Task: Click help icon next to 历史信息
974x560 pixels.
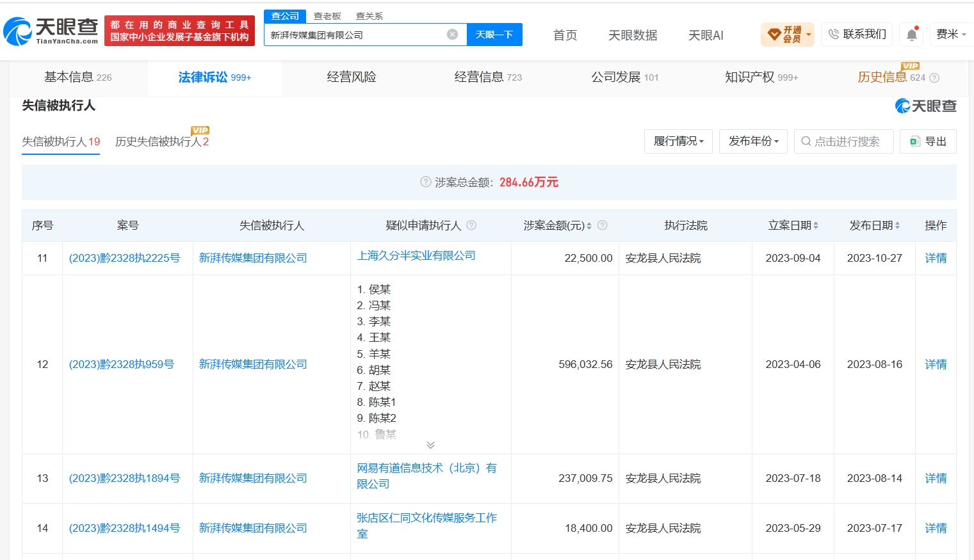Action: point(934,78)
